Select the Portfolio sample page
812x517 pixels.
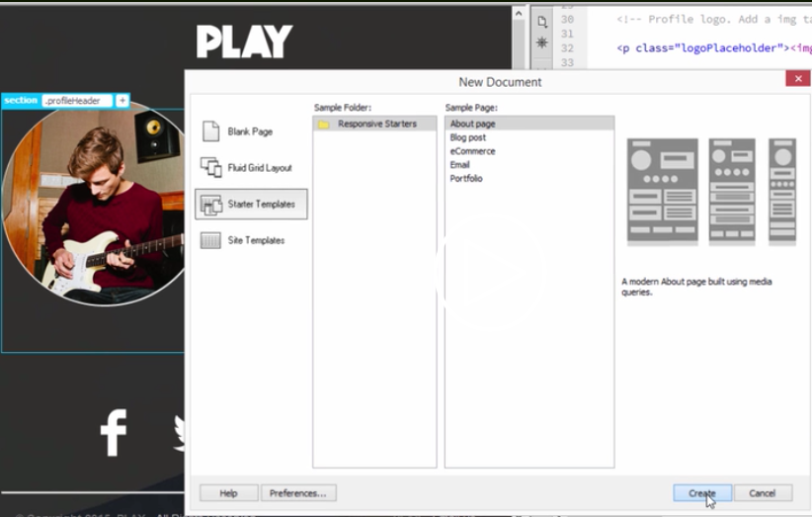pos(466,179)
